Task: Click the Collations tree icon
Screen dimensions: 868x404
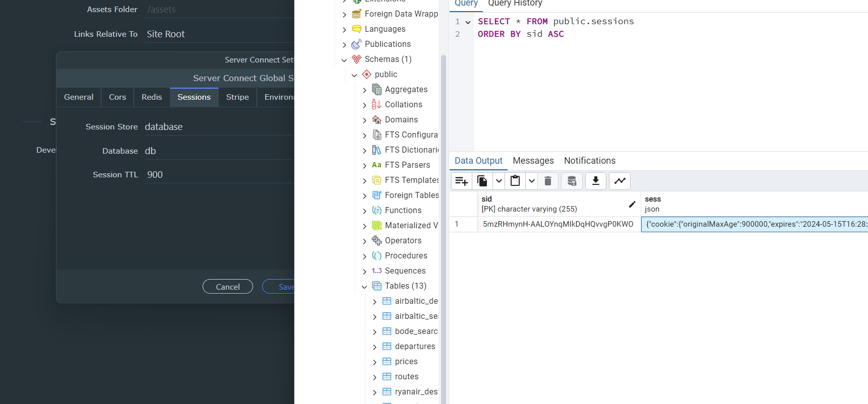Action: click(x=377, y=104)
